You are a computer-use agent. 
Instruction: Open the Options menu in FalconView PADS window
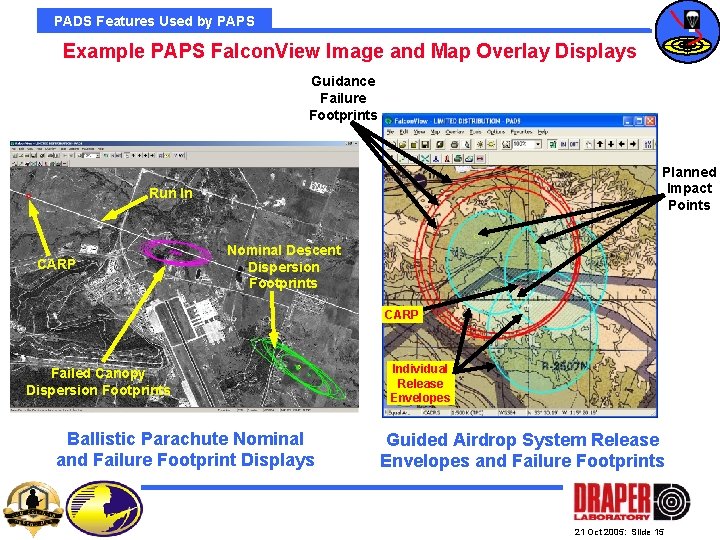(x=496, y=132)
